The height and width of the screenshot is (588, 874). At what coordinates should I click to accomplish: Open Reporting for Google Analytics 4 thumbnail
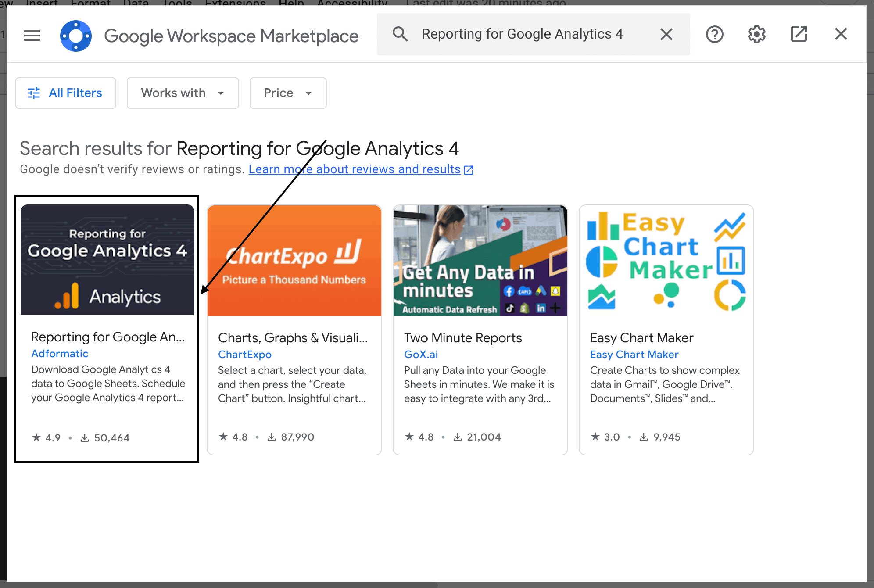(x=107, y=260)
